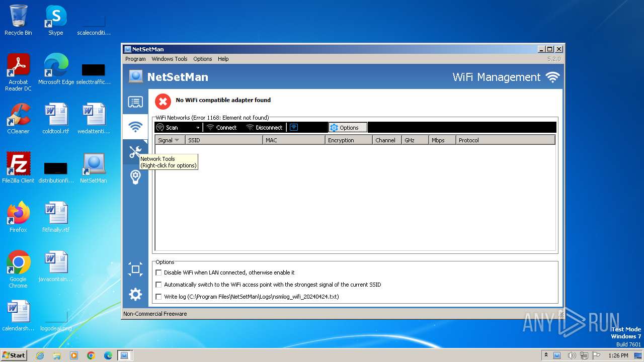Select the scaleconditi... desktop file
The height and width of the screenshot is (362, 644).
click(94, 23)
